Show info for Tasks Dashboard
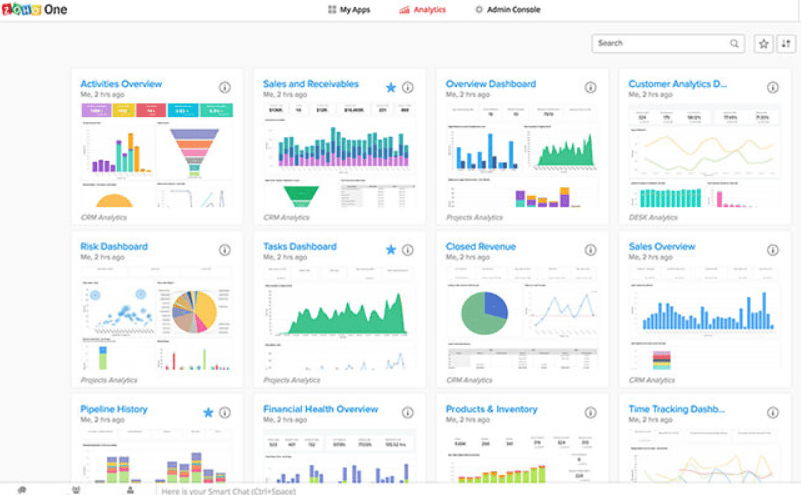The height and width of the screenshot is (495, 801). [x=408, y=250]
